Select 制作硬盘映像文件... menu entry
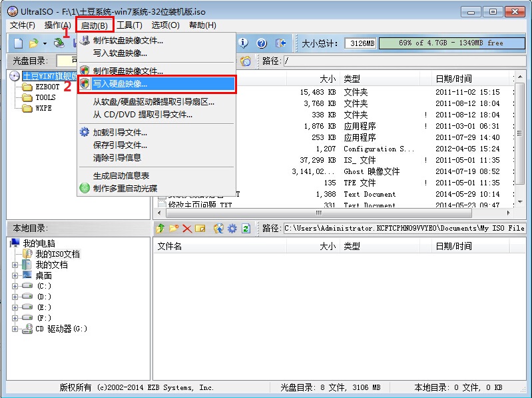 pos(156,71)
